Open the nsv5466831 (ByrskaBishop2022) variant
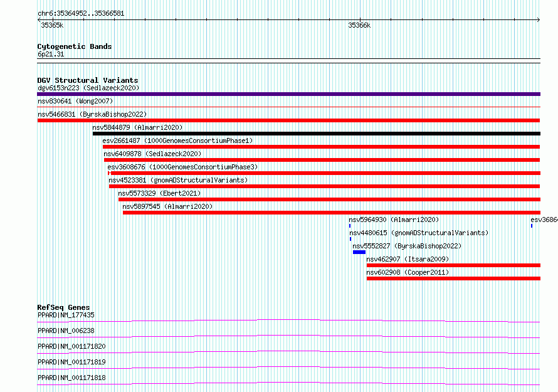This screenshot has height=392, width=558. (x=92, y=114)
